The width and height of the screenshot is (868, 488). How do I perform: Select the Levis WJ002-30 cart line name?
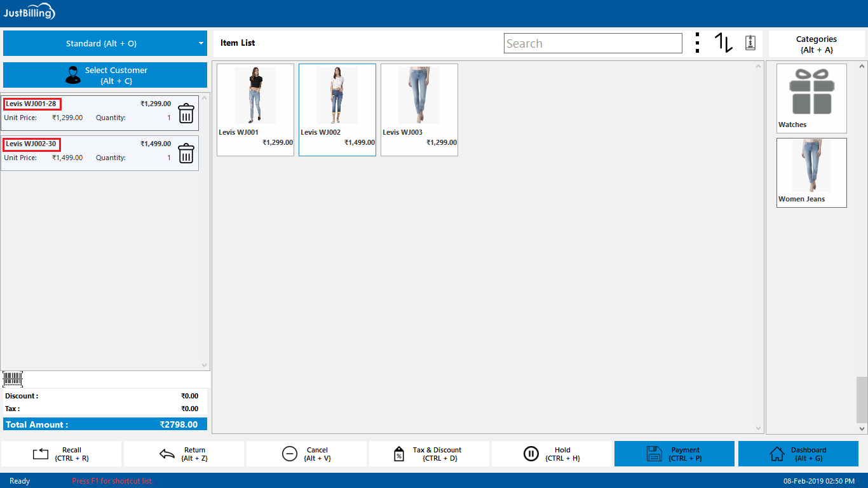pos(31,144)
